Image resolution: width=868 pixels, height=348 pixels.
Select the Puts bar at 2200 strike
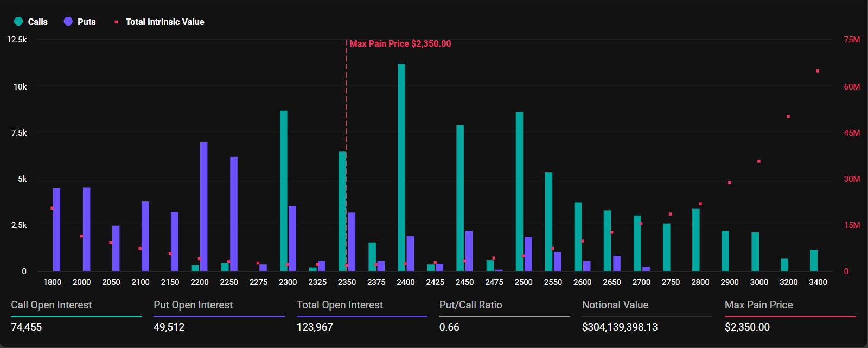tap(204, 206)
